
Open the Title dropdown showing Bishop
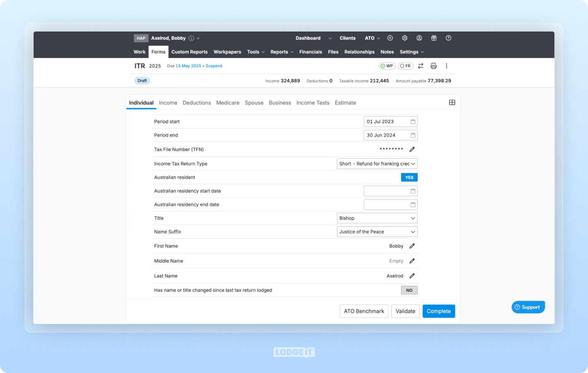point(377,218)
